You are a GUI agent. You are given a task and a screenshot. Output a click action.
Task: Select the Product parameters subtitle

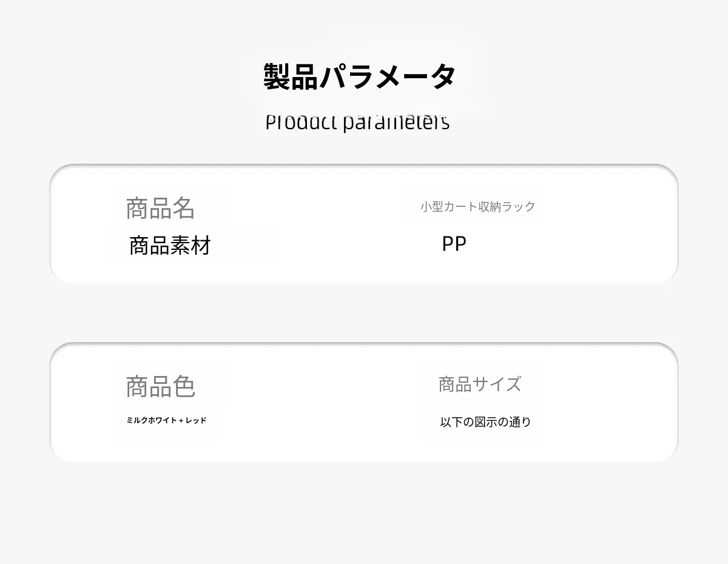[x=357, y=123]
